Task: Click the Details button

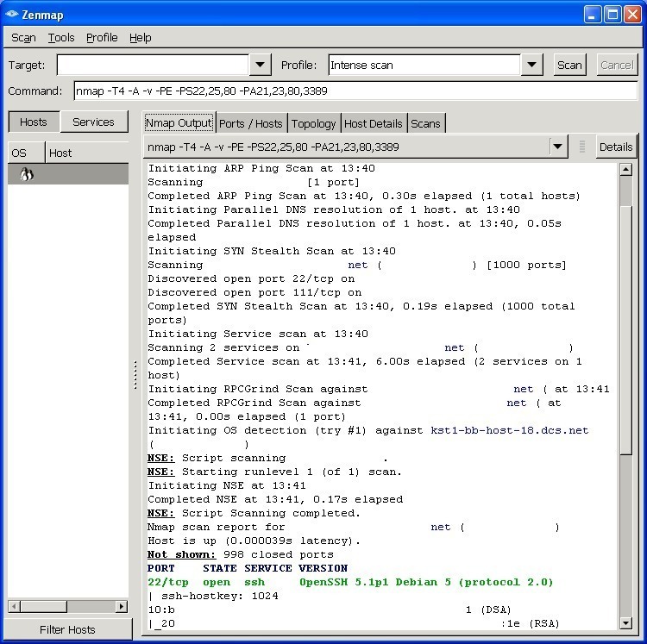Action: [x=616, y=147]
